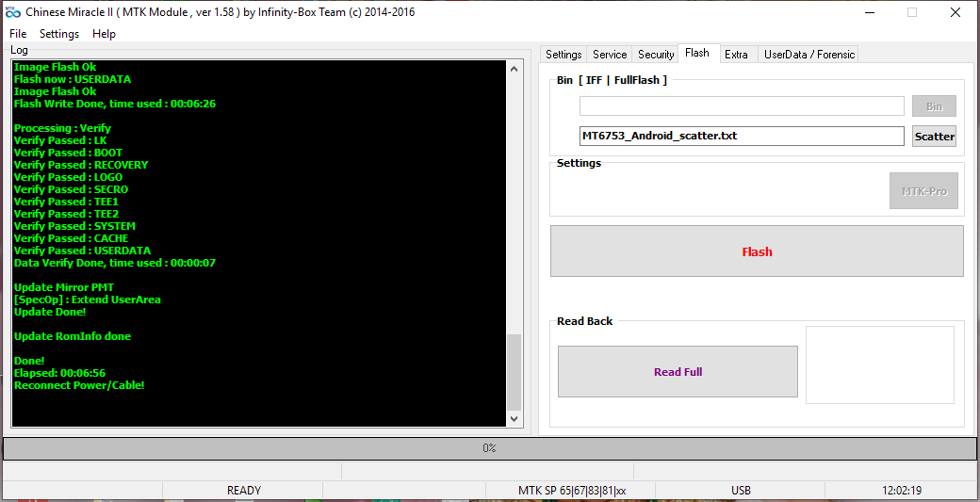Click 'Flash Write Done, time used' log line
Viewport: 980px width, 502px height.
tap(115, 104)
